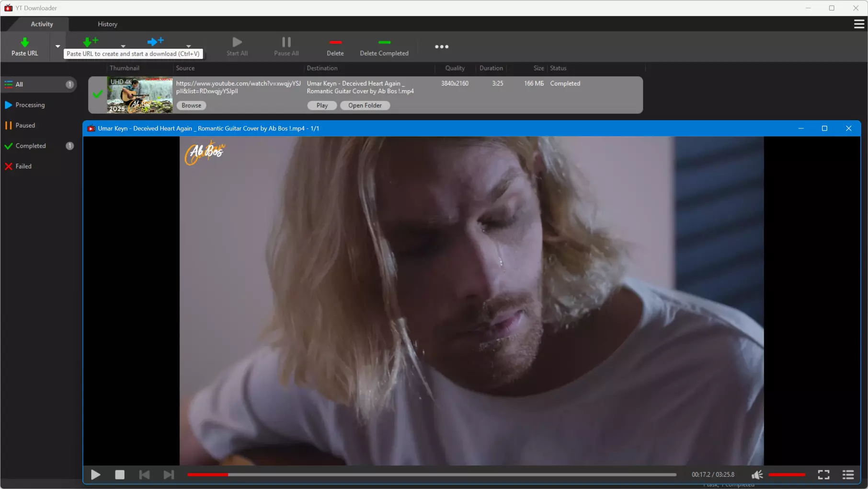Click the Duration column header
Screen dimensions: 868x489
(491, 68)
